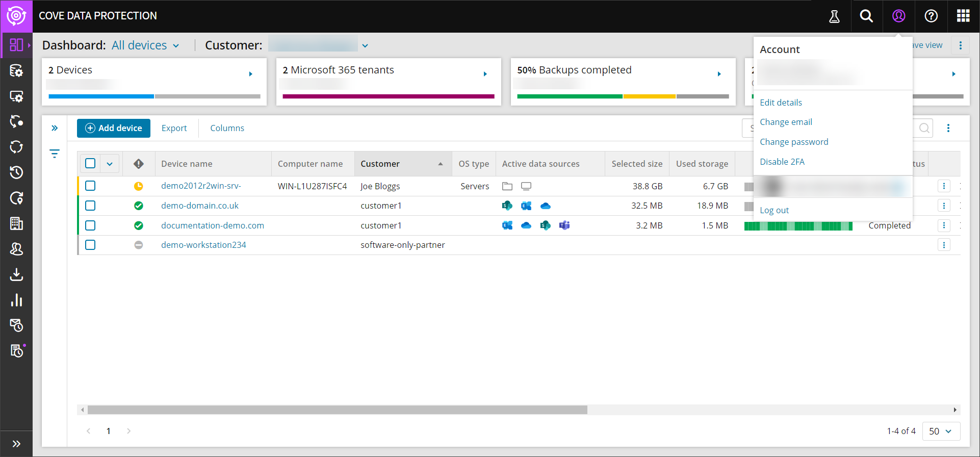Open the search magnifier in top bar
Image resolution: width=980 pixels, height=457 pixels.
click(x=866, y=16)
